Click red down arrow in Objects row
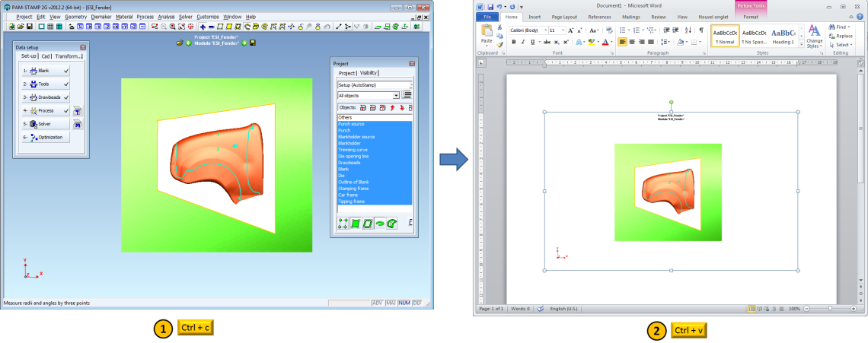 (x=402, y=108)
